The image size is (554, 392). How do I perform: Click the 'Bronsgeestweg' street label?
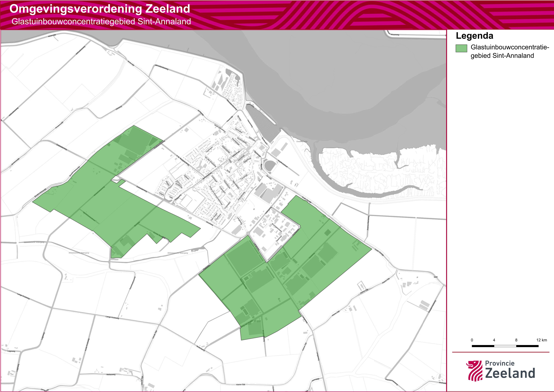277,228
